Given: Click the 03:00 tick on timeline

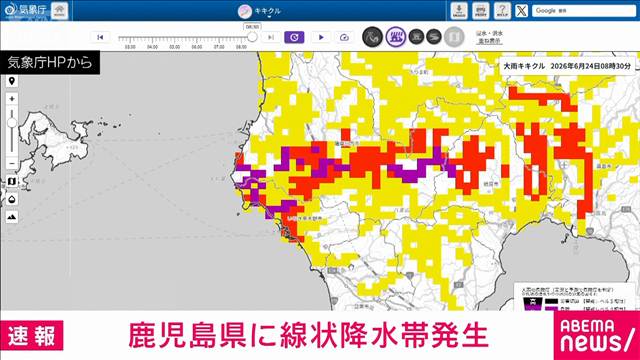Looking at the screenshot, I should click(x=130, y=47).
